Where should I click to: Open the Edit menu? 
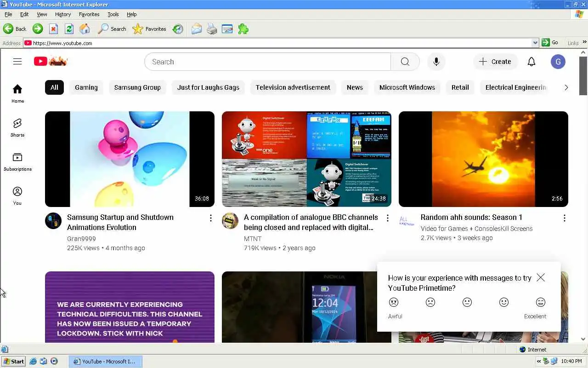point(24,14)
